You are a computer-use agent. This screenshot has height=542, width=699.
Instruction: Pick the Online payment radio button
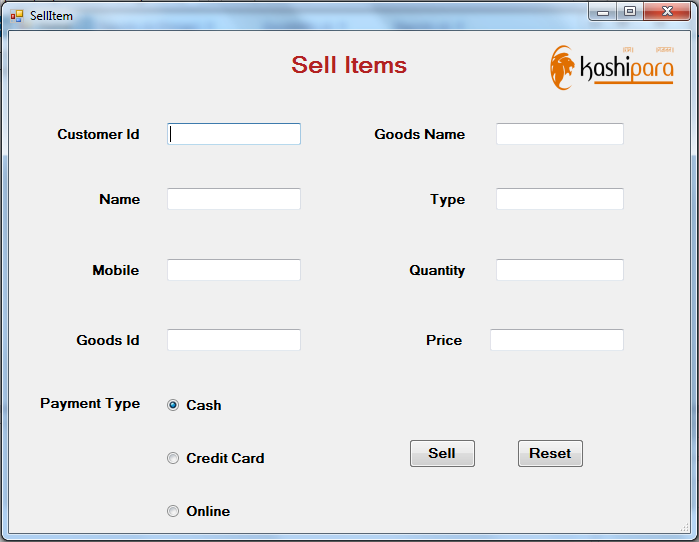173,511
